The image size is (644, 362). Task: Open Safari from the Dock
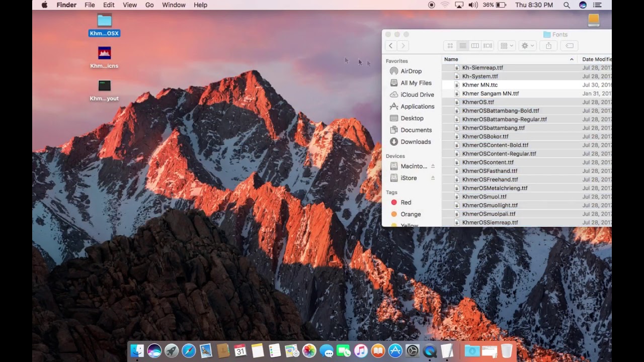tap(189, 350)
